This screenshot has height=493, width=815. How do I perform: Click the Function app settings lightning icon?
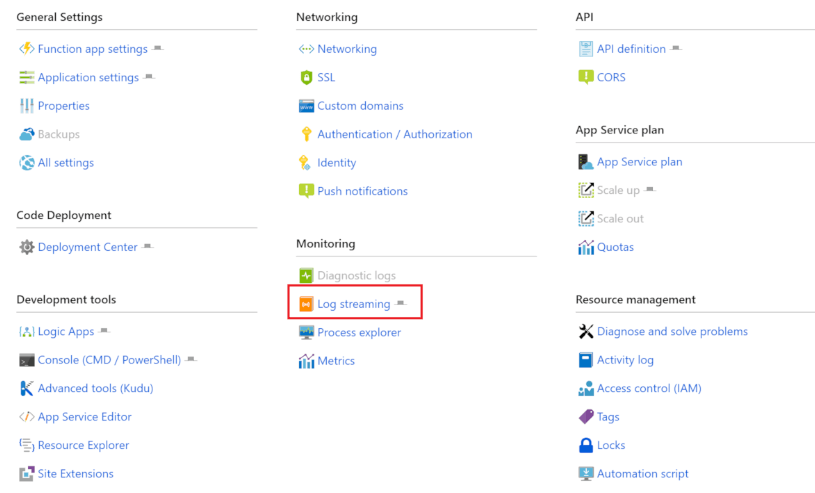tap(27, 49)
